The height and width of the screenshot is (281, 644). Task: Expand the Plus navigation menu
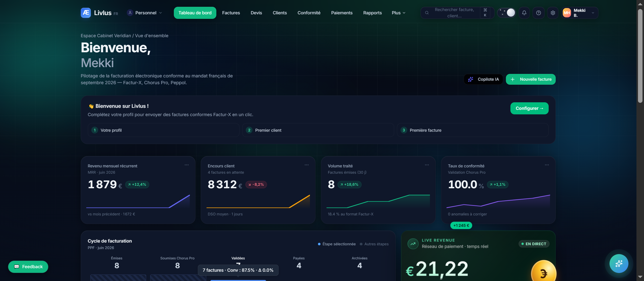tap(398, 13)
